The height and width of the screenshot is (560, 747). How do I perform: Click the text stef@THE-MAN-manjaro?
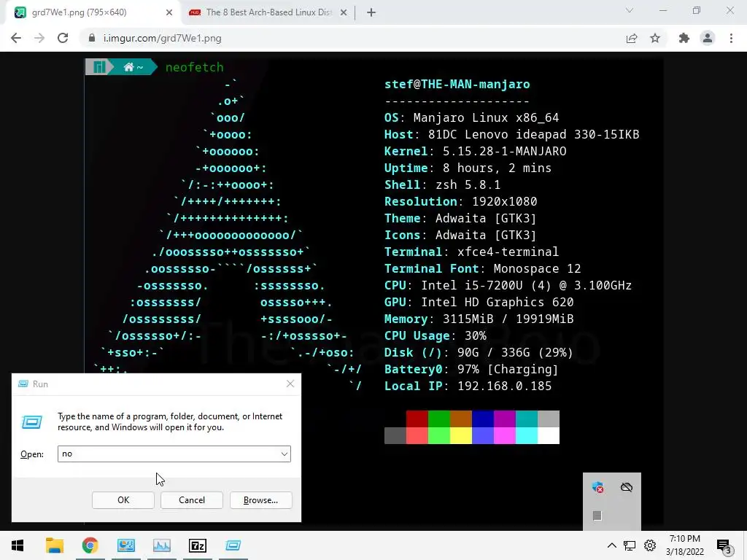tap(457, 85)
